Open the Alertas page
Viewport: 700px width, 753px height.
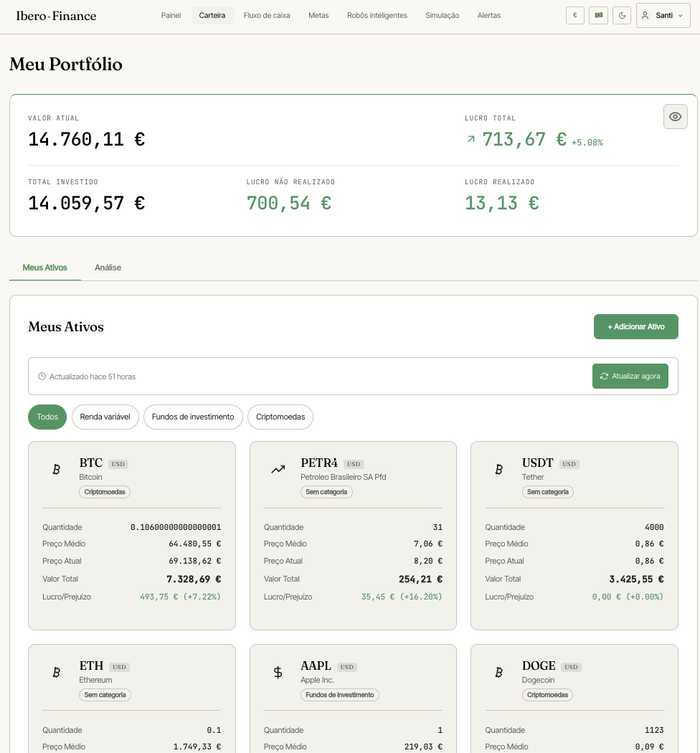[489, 15]
